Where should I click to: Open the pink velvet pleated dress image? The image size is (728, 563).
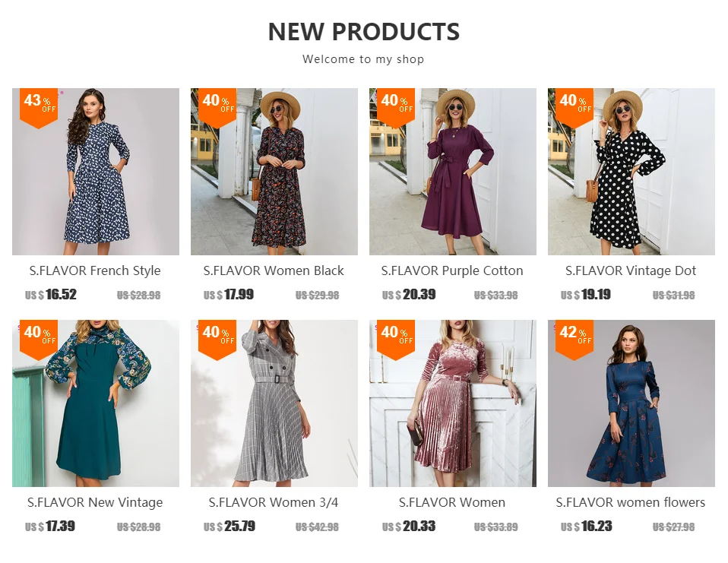(x=453, y=403)
